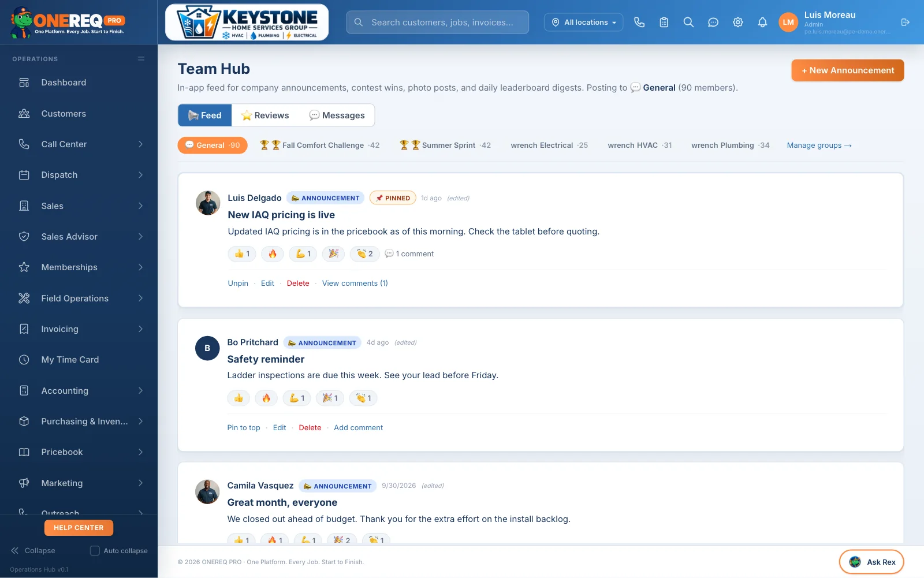Click the logout icon beside Luis Moreau
Screen dimensions: 924x578
(905, 23)
